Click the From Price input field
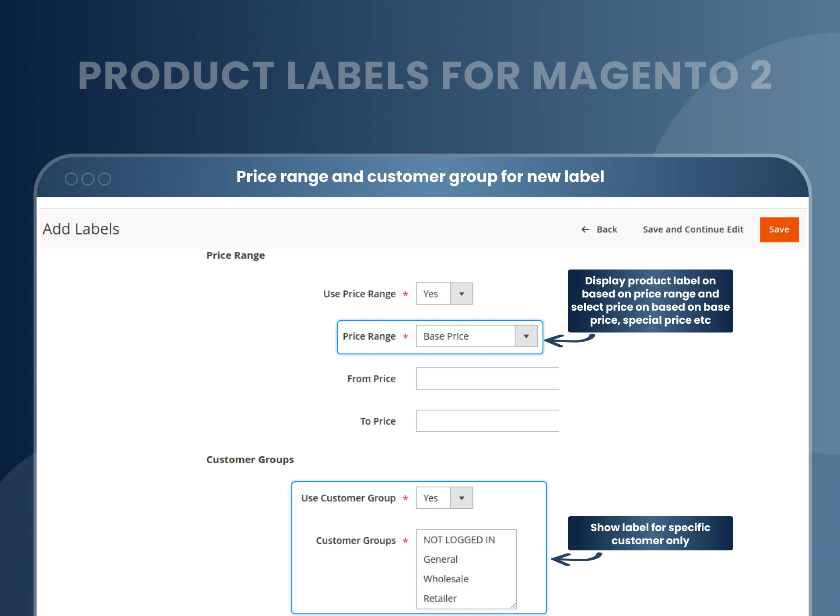Image resolution: width=840 pixels, height=616 pixels. click(487, 378)
